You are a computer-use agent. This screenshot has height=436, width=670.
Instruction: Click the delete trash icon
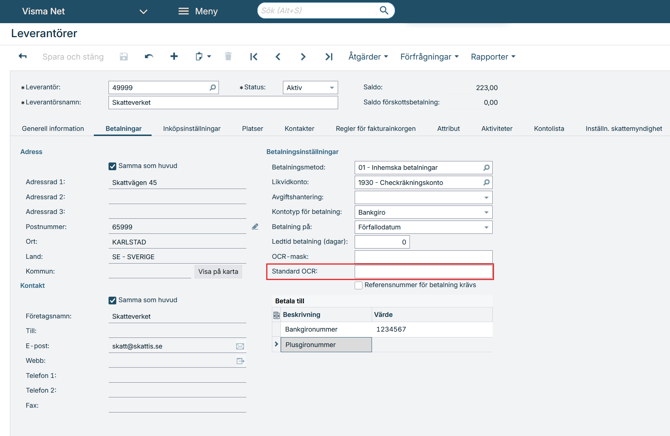[228, 56]
